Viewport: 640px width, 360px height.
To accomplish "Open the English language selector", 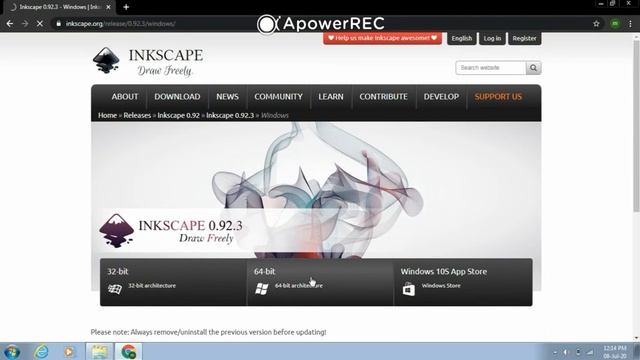I will (462, 38).
